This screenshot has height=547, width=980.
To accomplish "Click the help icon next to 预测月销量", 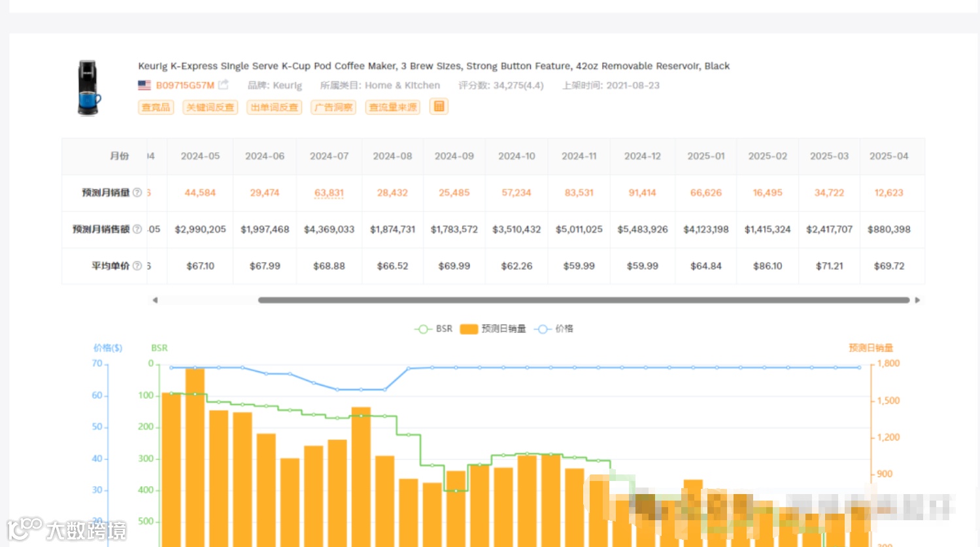I will [137, 193].
